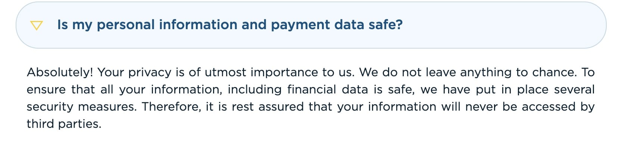This screenshot has width=644, height=157.
Task: Collapse the personal information and payment data question
Action: (x=37, y=25)
